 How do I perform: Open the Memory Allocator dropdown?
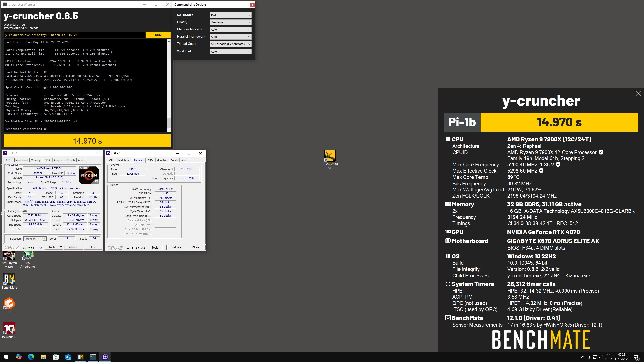point(230,30)
